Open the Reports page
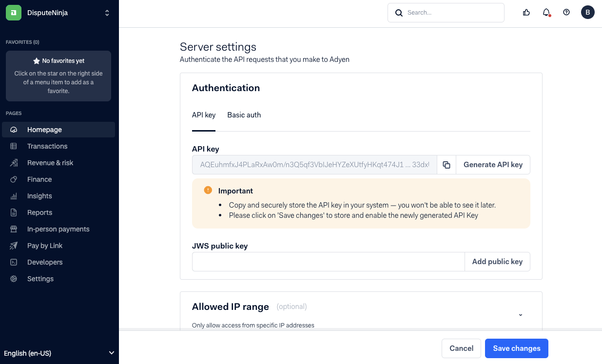Screen dimensions: 602x364 pyautogui.click(x=58, y=212)
